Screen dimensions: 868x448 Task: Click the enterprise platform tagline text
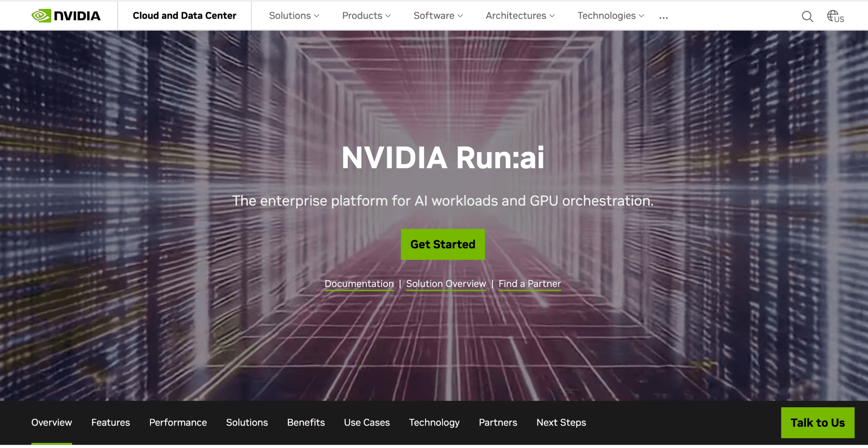(x=443, y=201)
